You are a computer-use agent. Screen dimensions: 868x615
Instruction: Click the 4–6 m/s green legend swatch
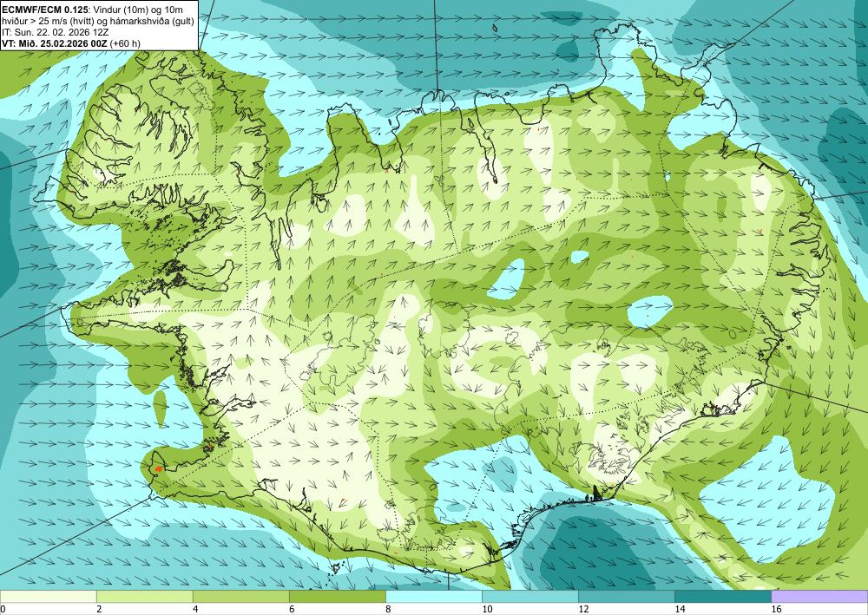tap(240, 597)
